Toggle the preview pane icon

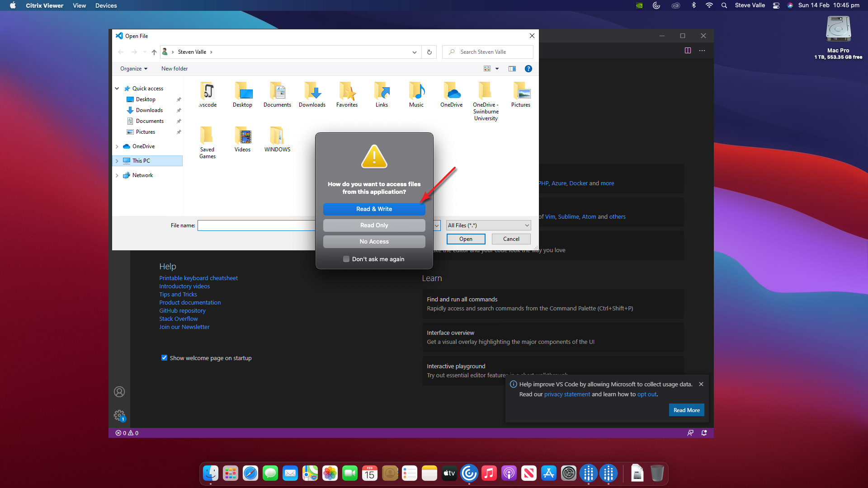coord(512,69)
